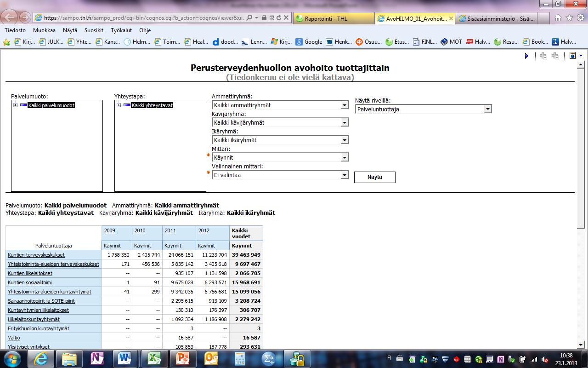Open the Kuntien liikelaitokset link
Image resolution: width=588 pixels, height=368 pixels.
point(30,273)
